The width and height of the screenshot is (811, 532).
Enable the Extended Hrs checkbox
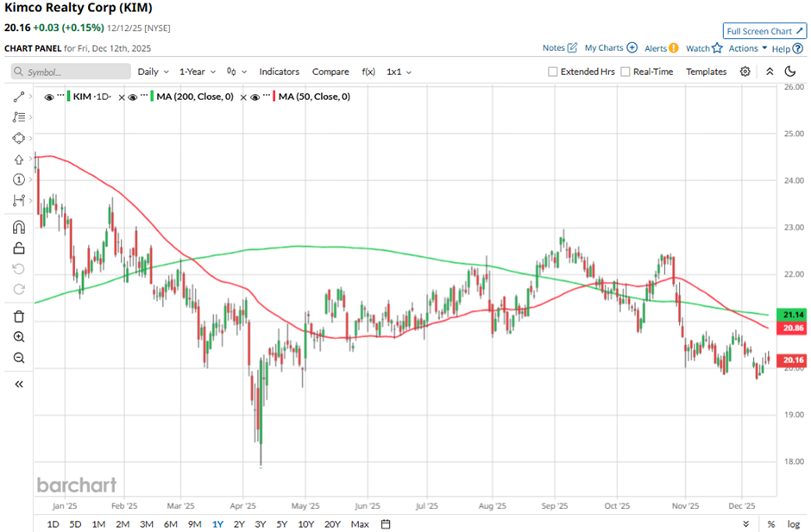pos(552,72)
